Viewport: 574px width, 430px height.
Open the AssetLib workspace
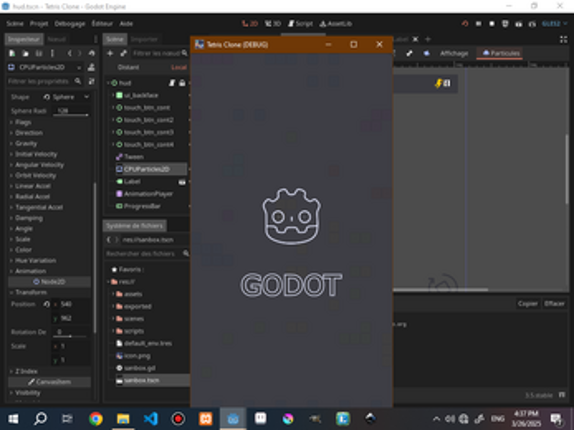(336, 24)
